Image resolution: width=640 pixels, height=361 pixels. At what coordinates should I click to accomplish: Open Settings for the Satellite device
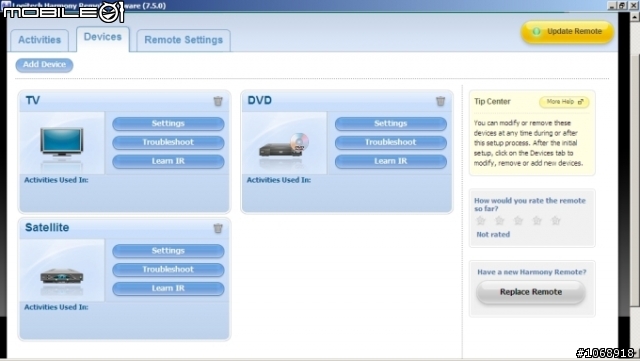[168, 251]
